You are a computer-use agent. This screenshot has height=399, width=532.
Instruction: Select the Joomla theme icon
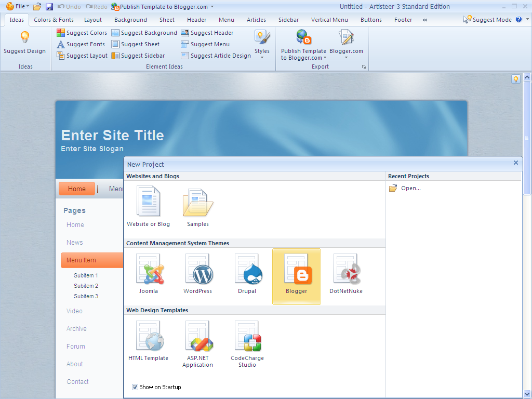pos(150,269)
